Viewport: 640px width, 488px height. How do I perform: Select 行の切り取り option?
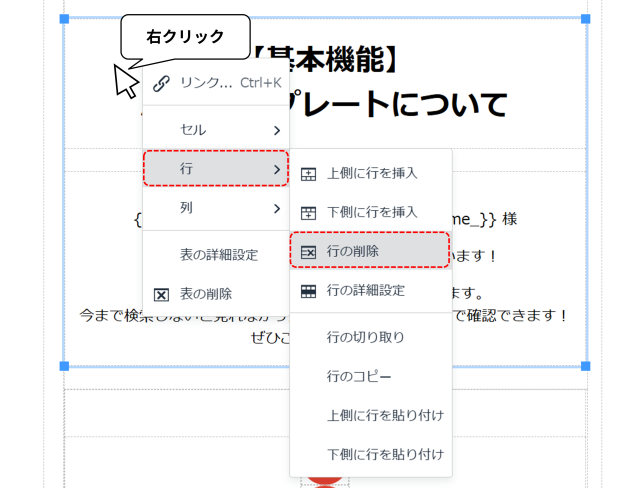[x=371, y=337]
